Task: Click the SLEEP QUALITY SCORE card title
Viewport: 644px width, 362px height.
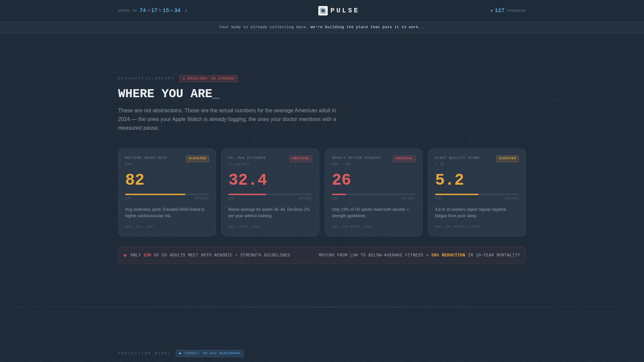Action: pyautogui.click(x=457, y=158)
